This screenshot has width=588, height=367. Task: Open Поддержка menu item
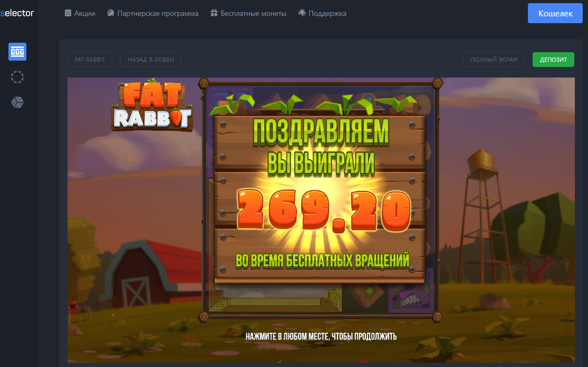pyautogui.click(x=323, y=13)
